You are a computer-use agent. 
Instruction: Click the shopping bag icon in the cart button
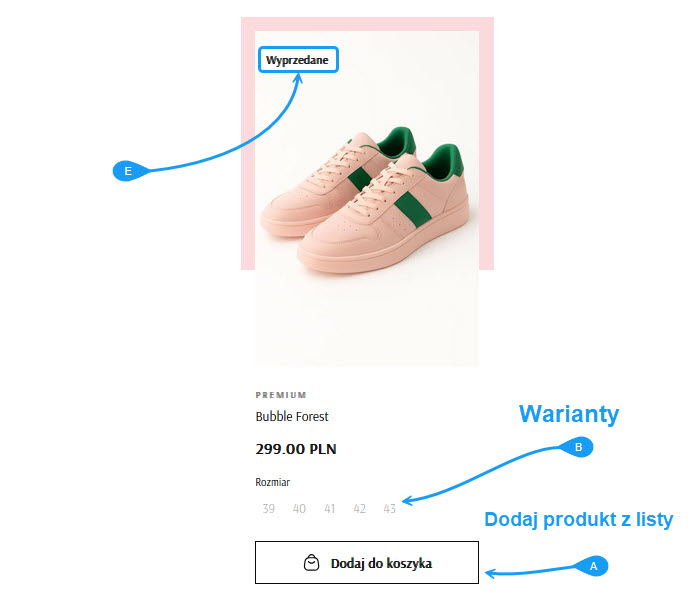pyautogui.click(x=311, y=563)
